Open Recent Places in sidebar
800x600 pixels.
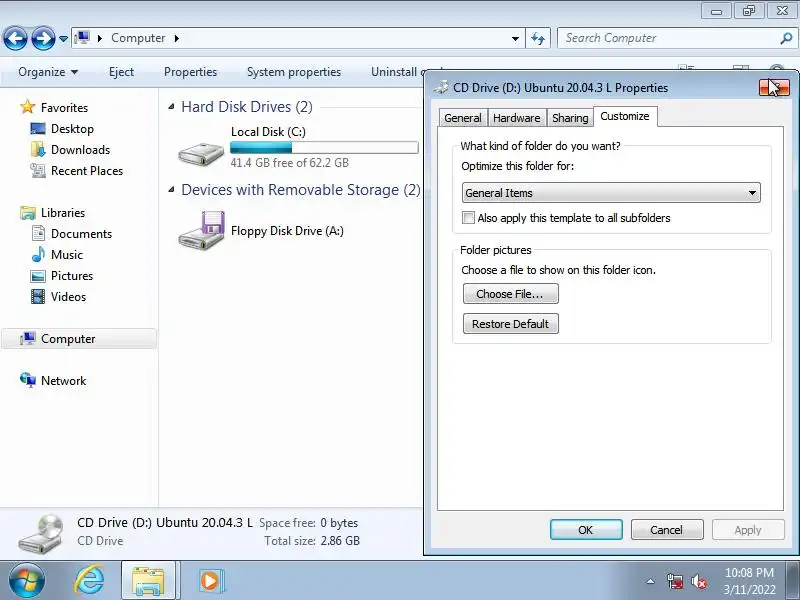click(x=87, y=170)
